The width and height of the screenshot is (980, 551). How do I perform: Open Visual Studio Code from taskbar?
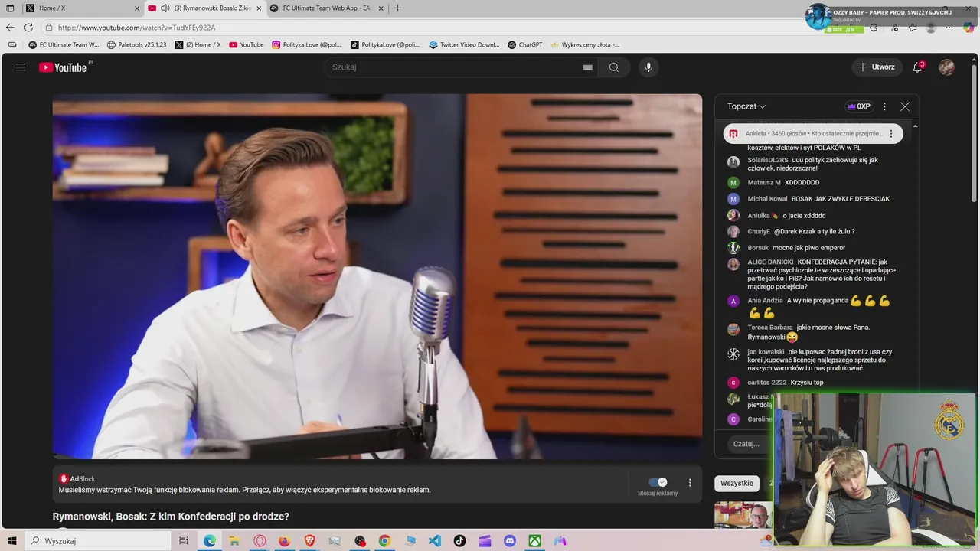(435, 541)
